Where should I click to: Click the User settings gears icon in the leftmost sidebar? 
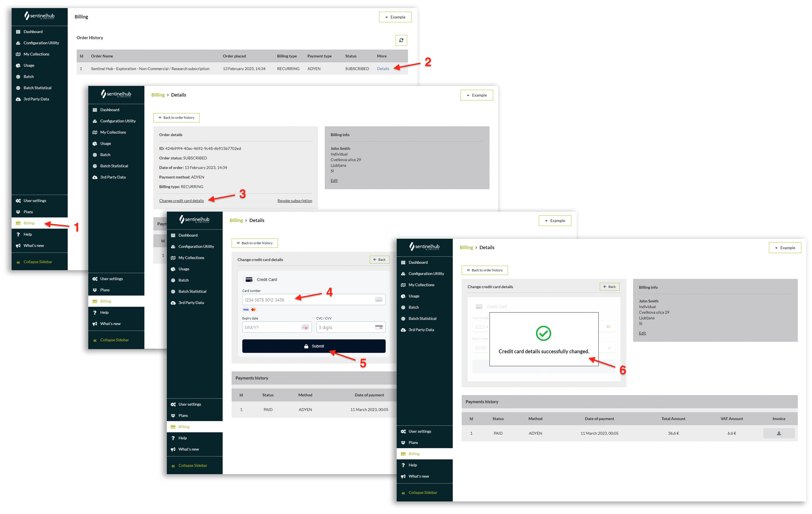pyautogui.click(x=18, y=201)
